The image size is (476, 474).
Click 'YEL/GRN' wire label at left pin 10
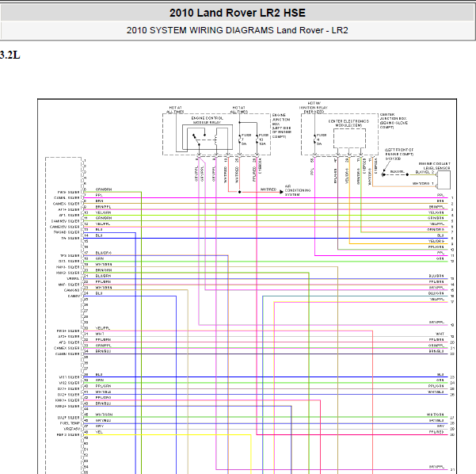(x=103, y=212)
